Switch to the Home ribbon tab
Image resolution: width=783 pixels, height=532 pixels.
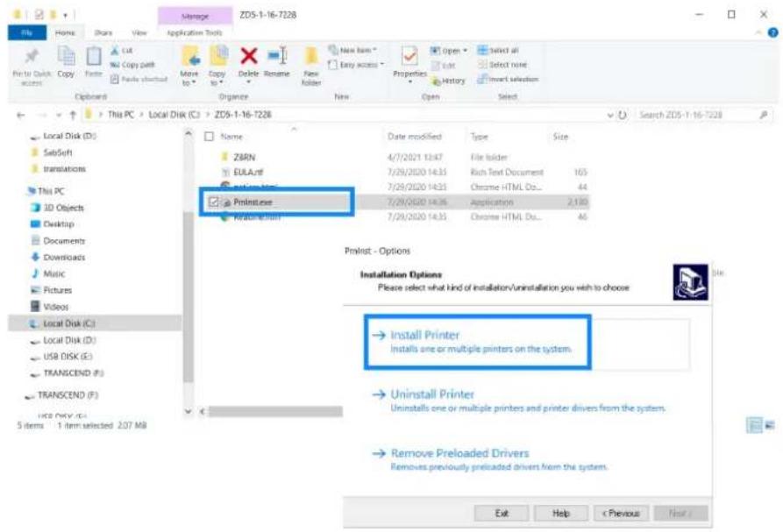(65, 32)
